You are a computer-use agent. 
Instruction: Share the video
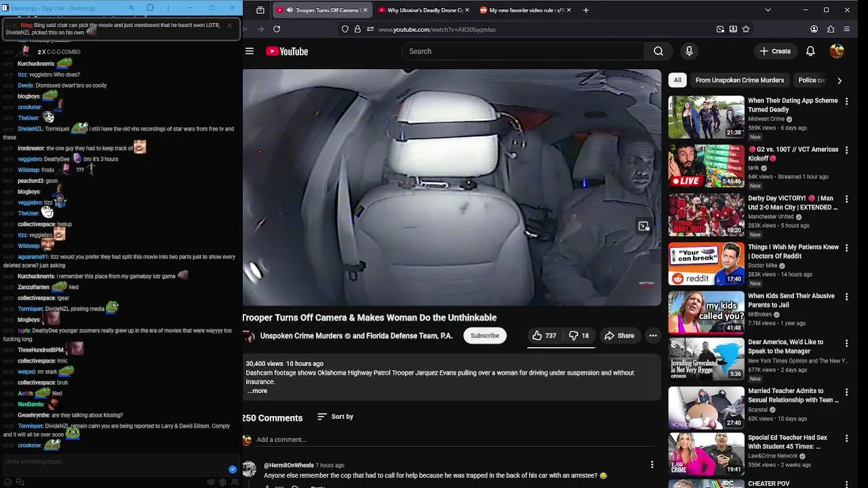tap(619, 335)
